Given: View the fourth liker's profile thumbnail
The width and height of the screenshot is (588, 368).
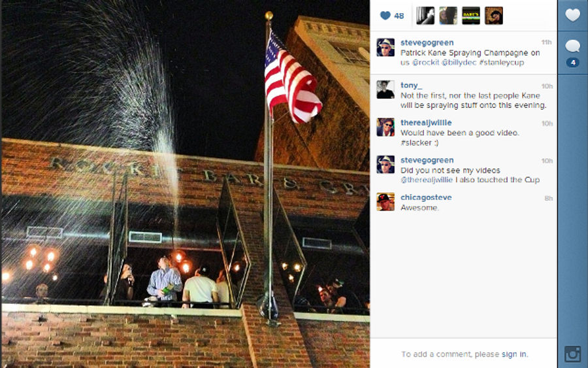Looking at the screenshot, I should coord(494,16).
